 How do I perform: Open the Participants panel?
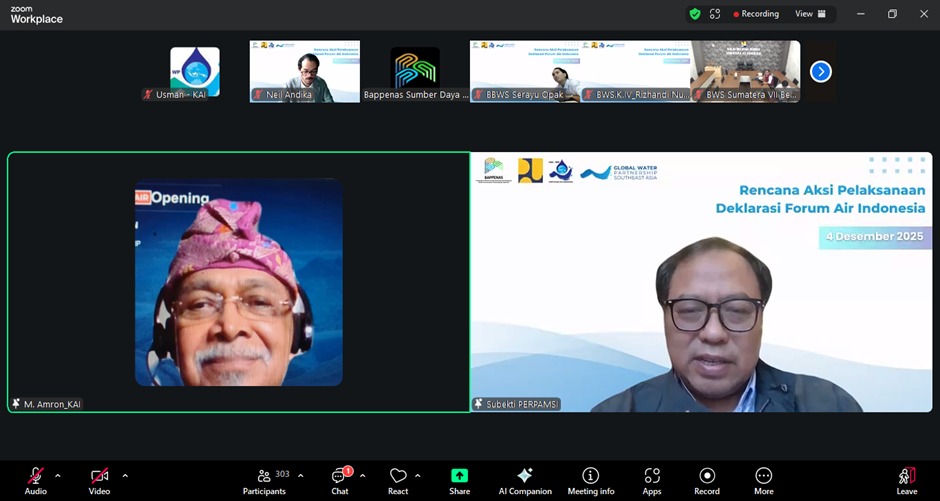pyautogui.click(x=264, y=480)
